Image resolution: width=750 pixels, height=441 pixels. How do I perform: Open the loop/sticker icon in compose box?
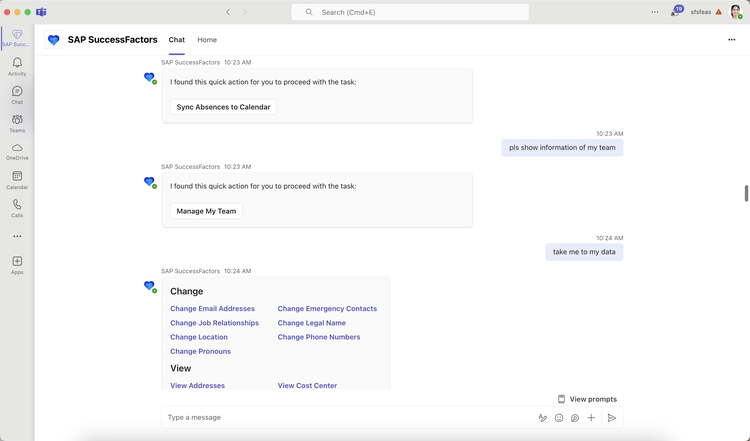[x=575, y=418]
